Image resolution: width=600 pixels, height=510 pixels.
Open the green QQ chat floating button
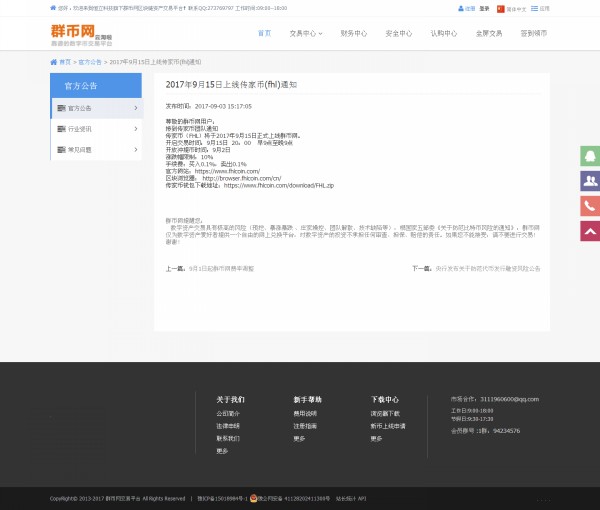click(590, 156)
